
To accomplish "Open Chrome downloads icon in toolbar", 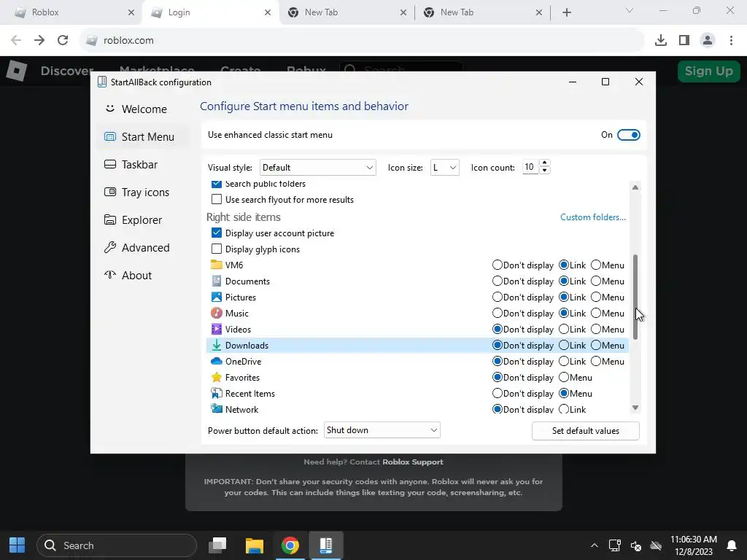I will [x=661, y=41].
